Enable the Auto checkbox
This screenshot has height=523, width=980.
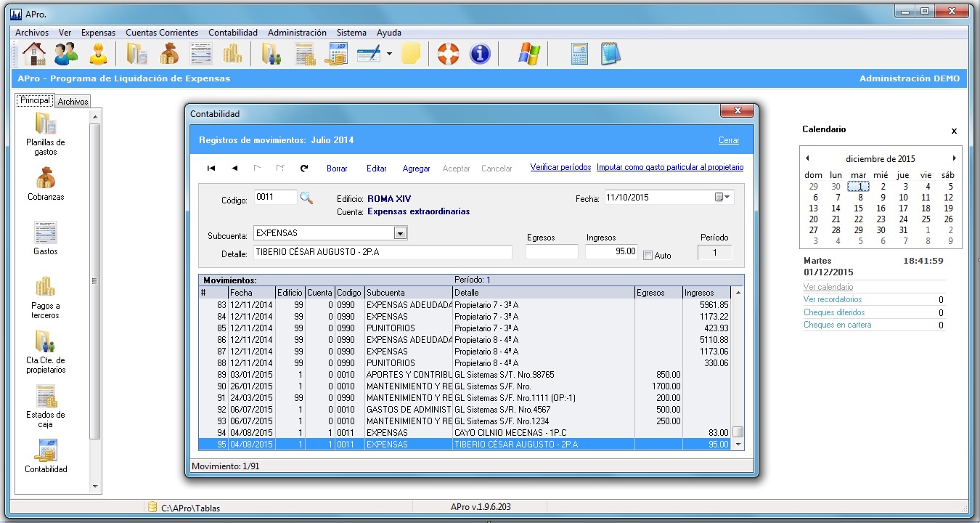648,255
